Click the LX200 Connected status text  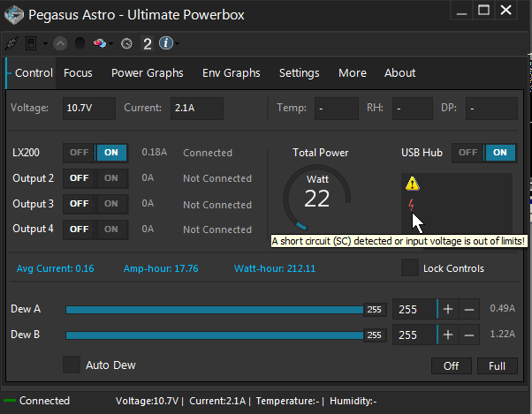208,153
